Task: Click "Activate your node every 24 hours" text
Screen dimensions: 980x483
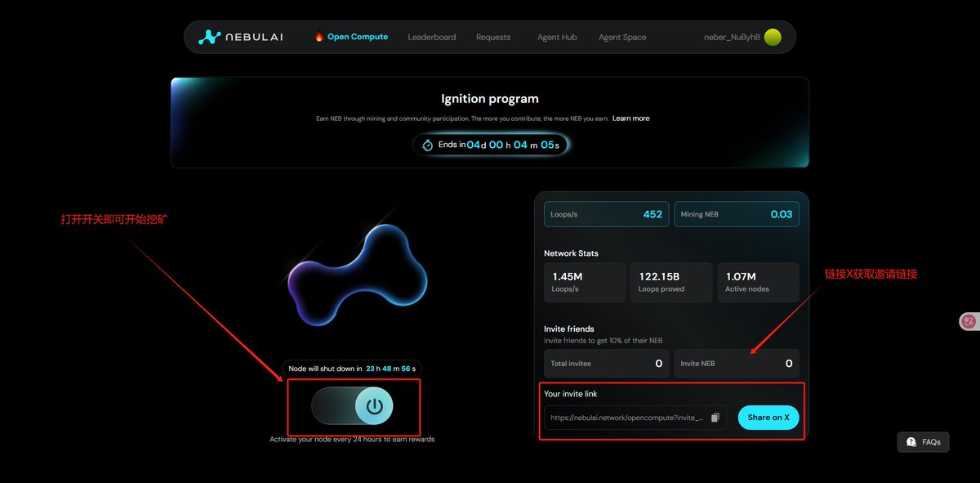Action: tap(352, 439)
